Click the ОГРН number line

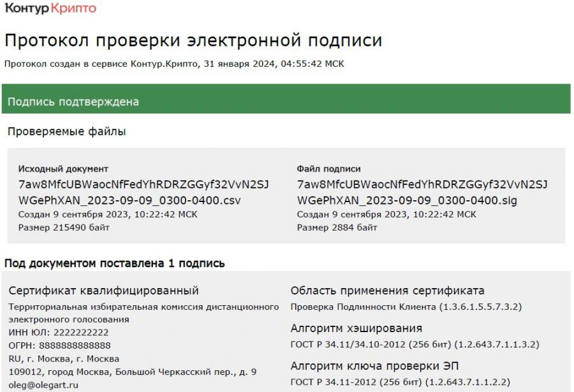(59, 345)
